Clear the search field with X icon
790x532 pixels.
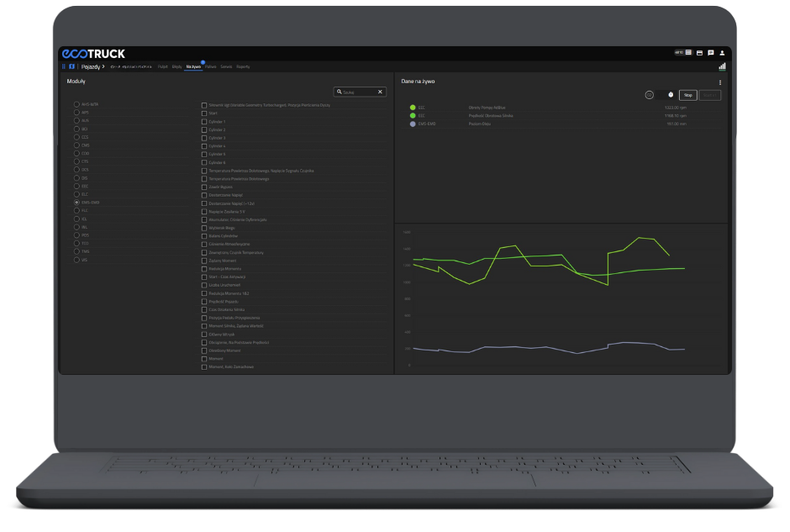380,92
